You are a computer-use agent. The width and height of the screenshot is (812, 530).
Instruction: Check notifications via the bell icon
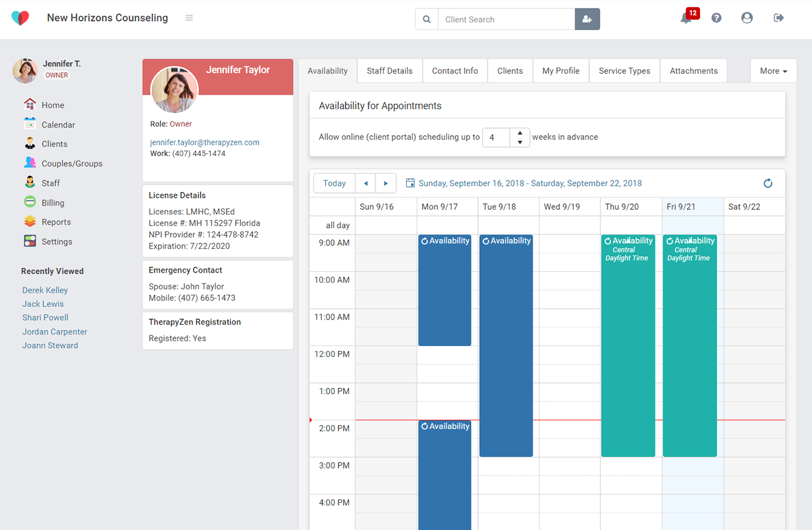687,19
